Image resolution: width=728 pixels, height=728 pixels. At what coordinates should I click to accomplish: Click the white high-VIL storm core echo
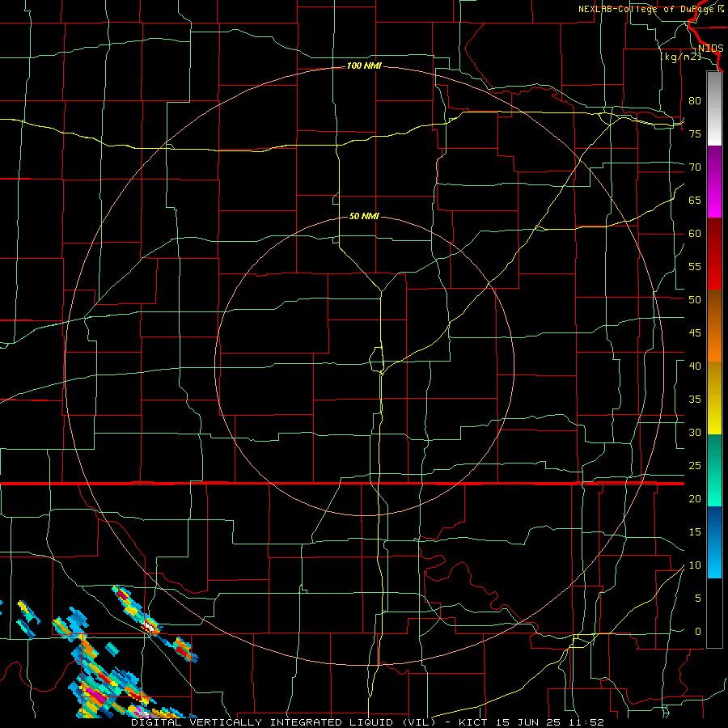[149, 626]
